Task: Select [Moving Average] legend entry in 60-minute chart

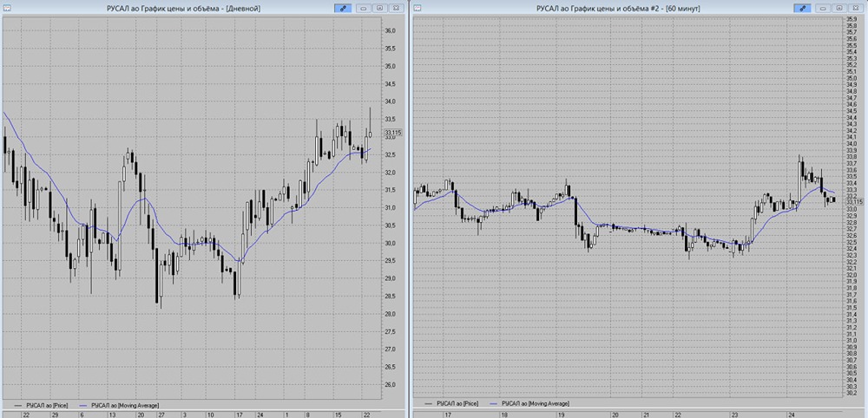Action: click(x=529, y=404)
